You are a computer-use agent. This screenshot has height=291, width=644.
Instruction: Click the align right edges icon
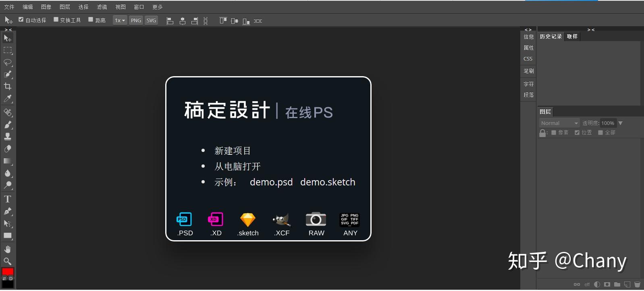[195, 21]
